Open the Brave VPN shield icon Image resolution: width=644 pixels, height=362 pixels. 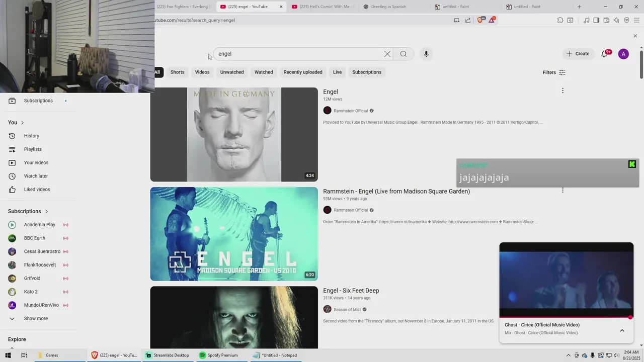pyautogui.click(x=626, y=20)
